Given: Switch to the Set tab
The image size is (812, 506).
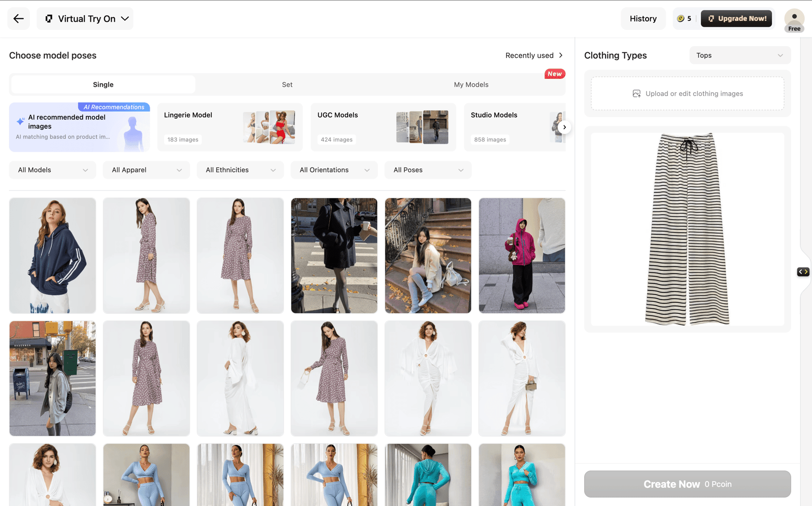Looking at the screenshot, I should coord(287,85).
